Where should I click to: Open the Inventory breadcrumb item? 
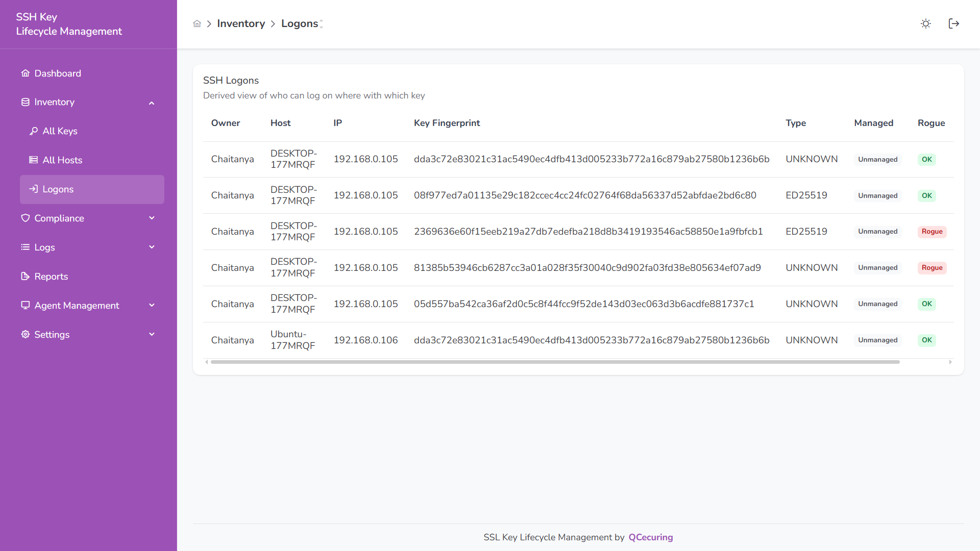coord(241,23)
